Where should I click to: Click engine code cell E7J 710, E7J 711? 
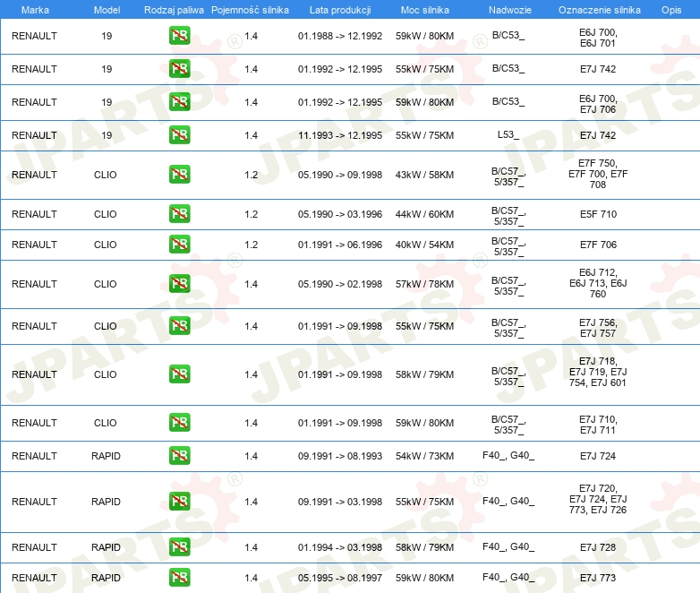click(x=598, y=425)
